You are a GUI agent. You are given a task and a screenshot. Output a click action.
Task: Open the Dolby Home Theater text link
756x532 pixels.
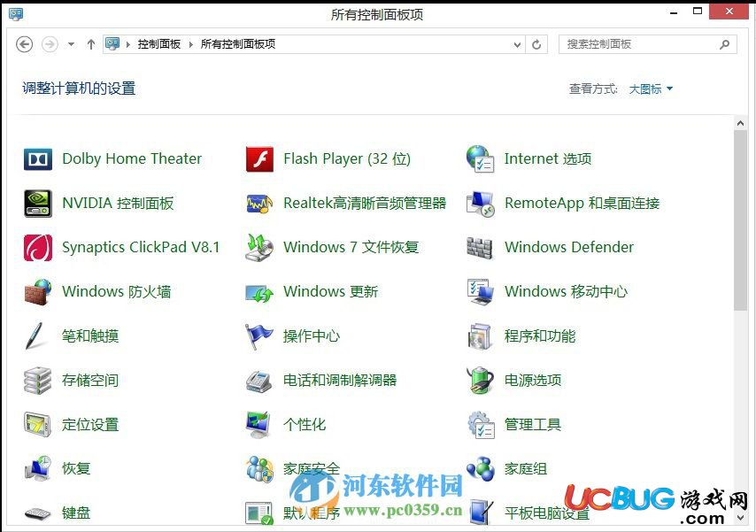pos(132,158)
